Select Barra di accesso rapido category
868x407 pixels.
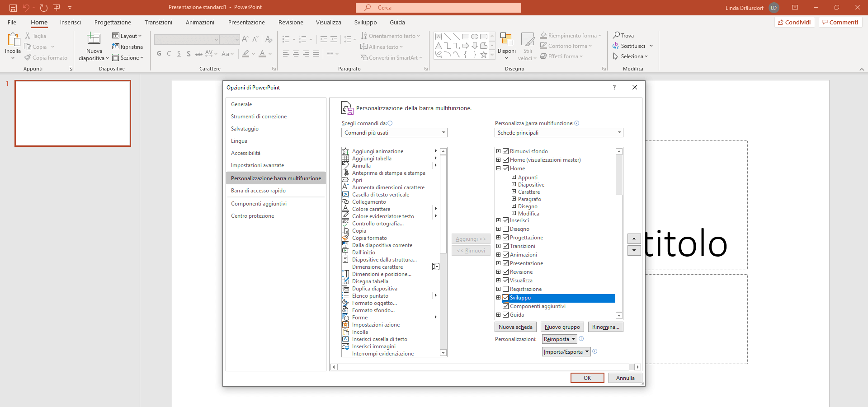[276, 191]
